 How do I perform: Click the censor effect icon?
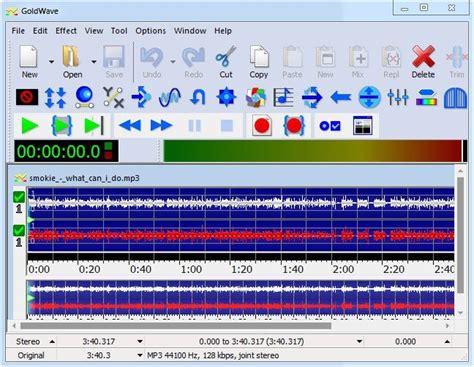[27, 97]
